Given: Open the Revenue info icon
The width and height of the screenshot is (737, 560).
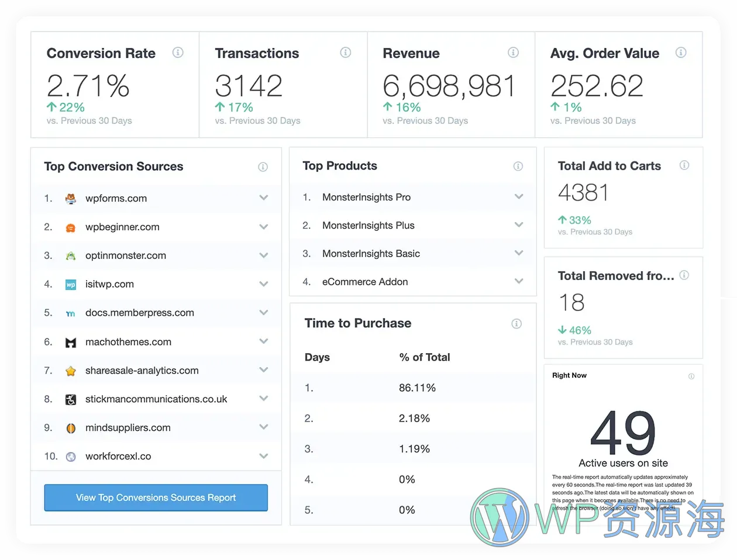Looking at the screenshot, I should click(x=513, y=53).
